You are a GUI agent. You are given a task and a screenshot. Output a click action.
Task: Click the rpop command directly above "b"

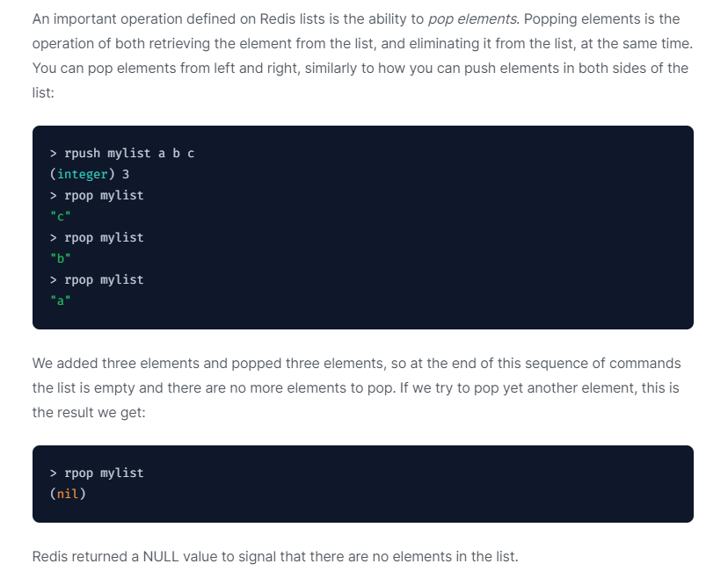coord(97,238)
